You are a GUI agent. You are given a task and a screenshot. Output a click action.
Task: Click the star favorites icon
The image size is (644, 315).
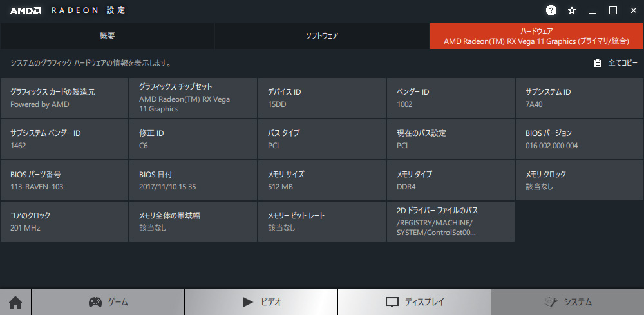point(572,11)
